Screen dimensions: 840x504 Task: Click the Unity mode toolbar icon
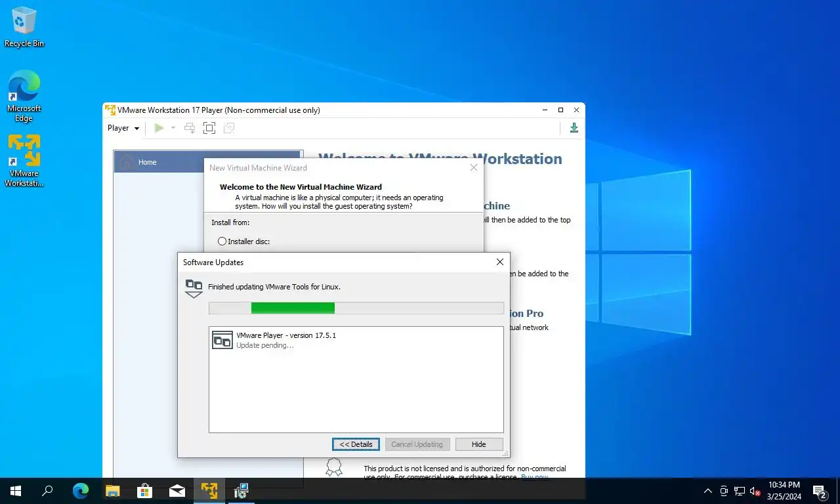[x=229, y=128]
